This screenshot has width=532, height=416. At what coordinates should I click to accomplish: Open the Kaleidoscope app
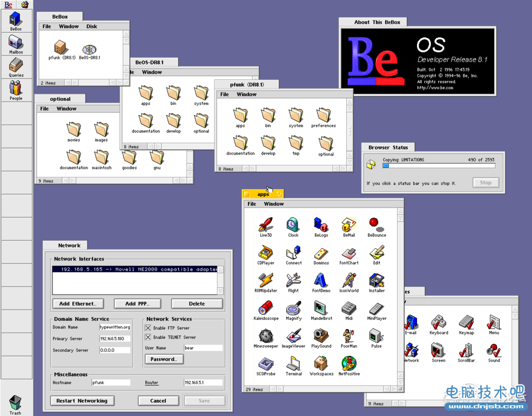coord(266,308)
